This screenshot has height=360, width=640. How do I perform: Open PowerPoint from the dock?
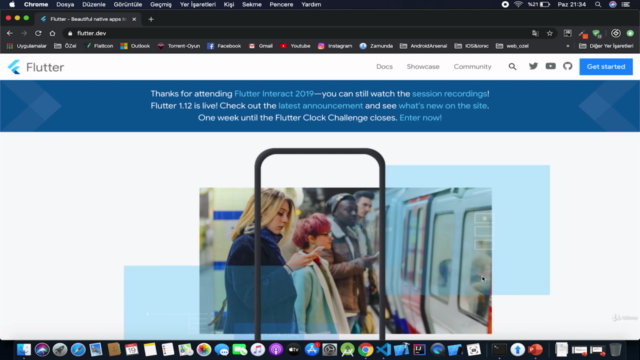pos(535,350)
